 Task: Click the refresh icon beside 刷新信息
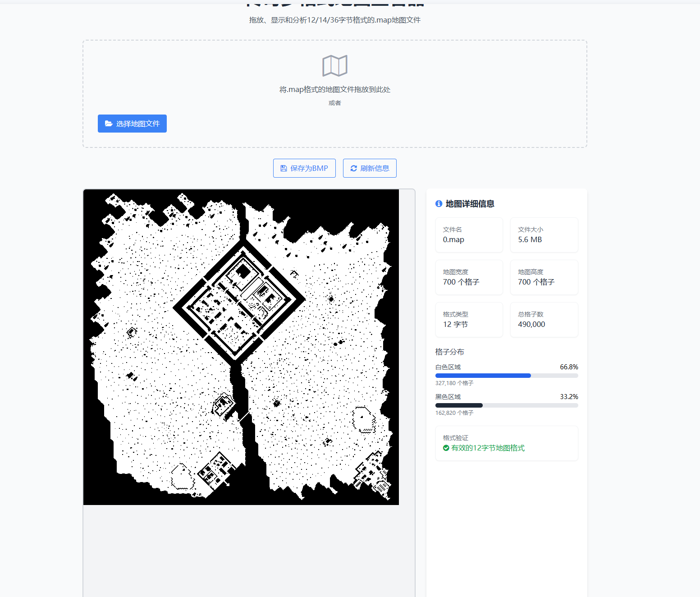[354, 168]
